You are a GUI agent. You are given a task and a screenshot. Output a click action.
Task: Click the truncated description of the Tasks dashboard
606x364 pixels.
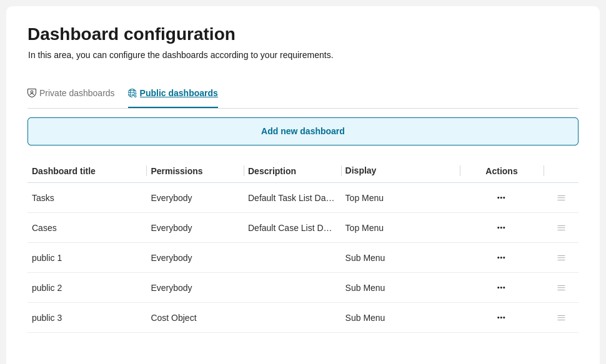click(291, 198)
